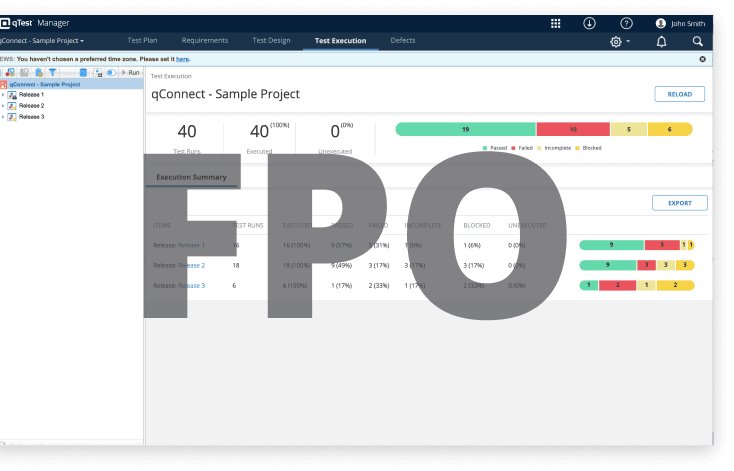
Task: Select qConnect - Sample Project tree root
Action: tap(45, 84)
